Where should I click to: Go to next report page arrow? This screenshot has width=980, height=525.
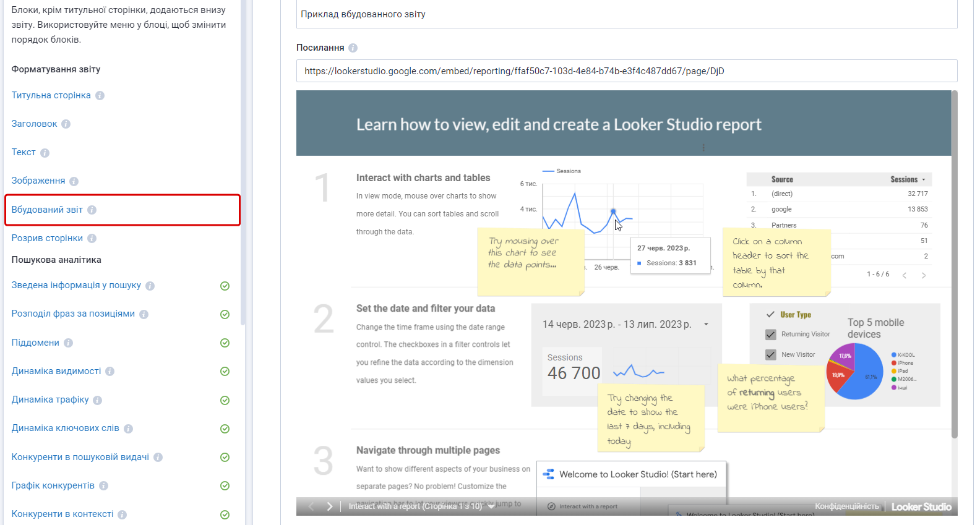[330, 506]
